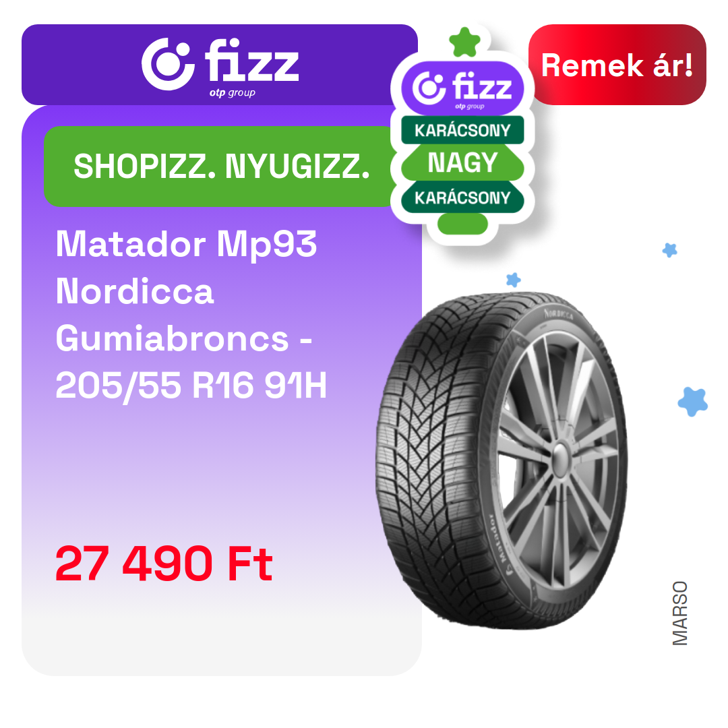
Task: Click the lower KARÁCSONY label on the tree
Action: click(462, 198)
